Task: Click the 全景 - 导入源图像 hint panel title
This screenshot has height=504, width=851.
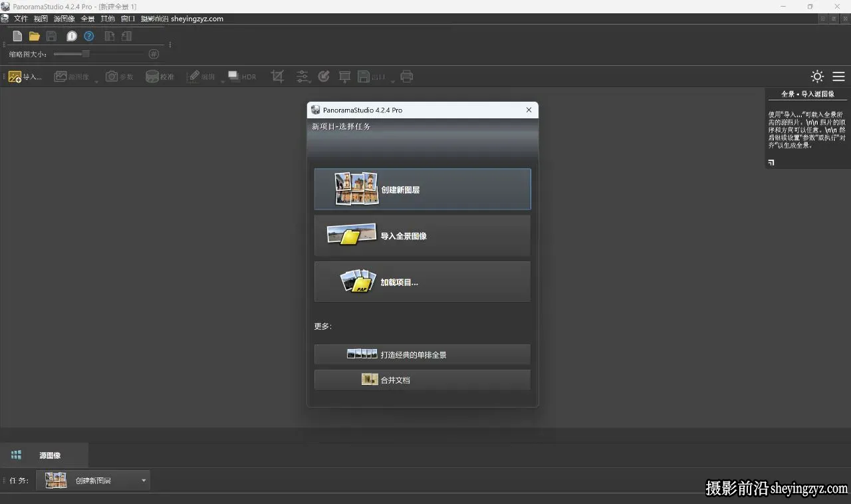Action: [x=808, y=94]
